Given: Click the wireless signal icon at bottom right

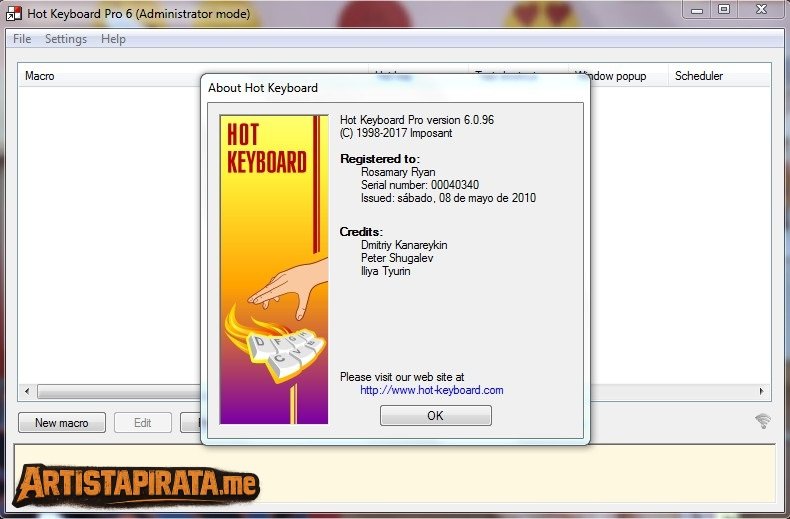Looking at the screenshot, I should (763, 421).
